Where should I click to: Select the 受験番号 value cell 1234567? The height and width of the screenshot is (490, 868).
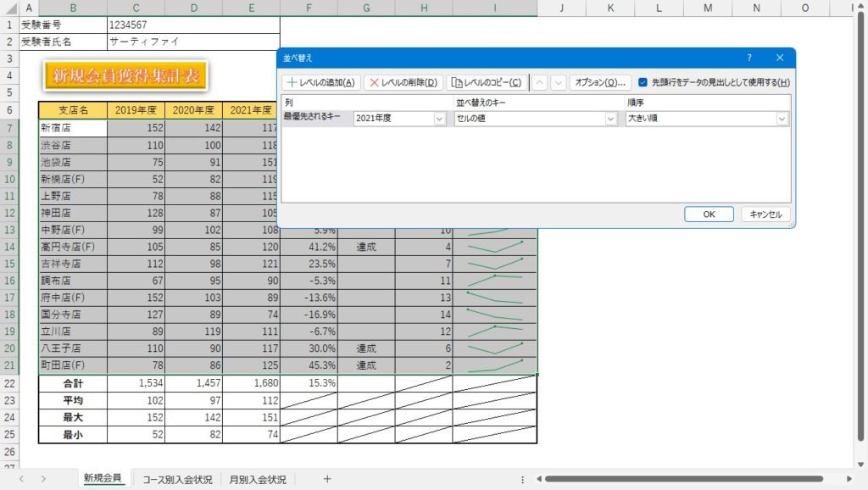click(193, 25)
